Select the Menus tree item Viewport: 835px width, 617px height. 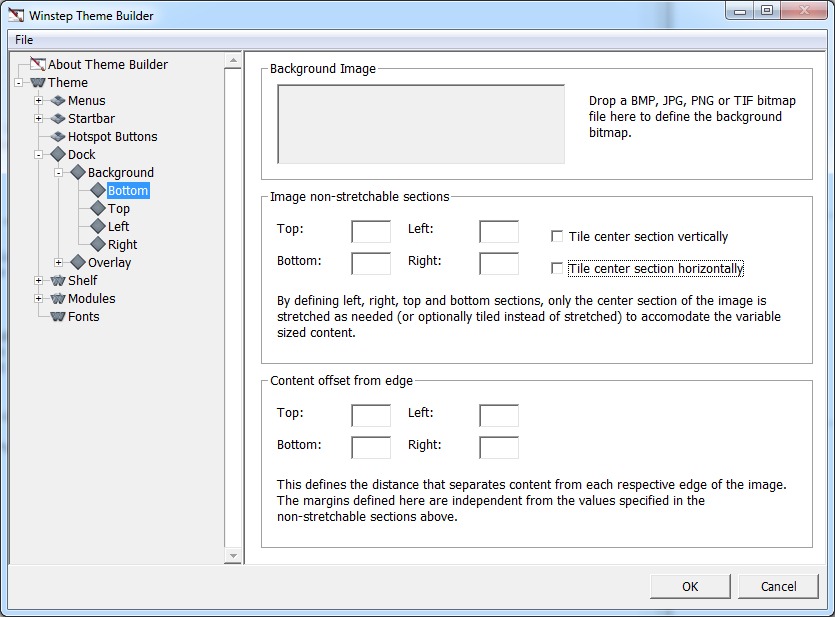point(87,101)
